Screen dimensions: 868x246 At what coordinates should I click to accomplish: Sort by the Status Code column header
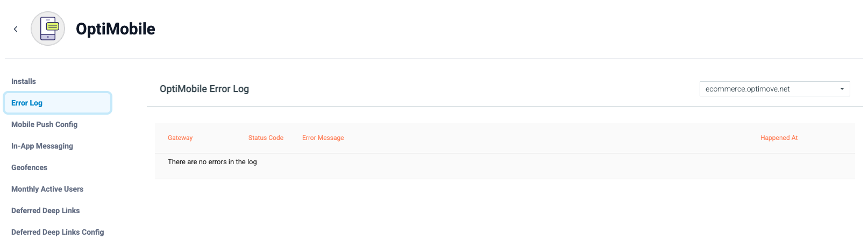click(x=266, y=138)
